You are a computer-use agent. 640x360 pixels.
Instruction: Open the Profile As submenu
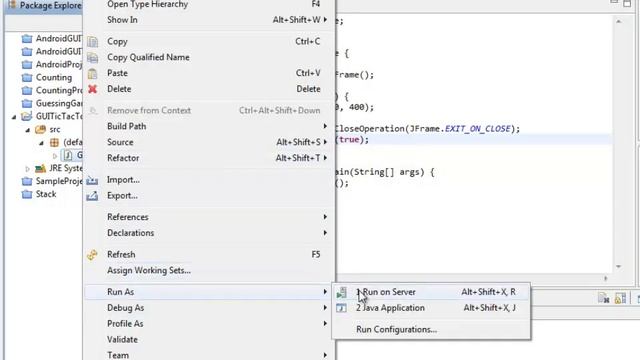209,324
